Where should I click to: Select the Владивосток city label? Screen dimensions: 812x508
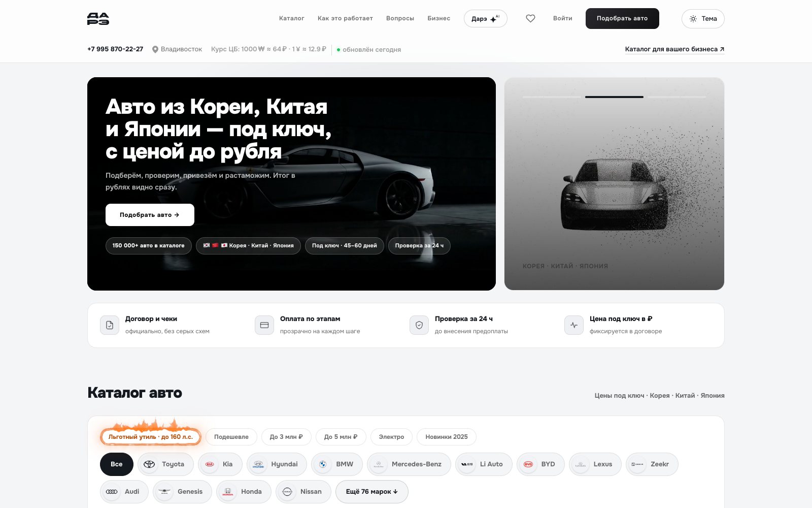click(181, 49)
